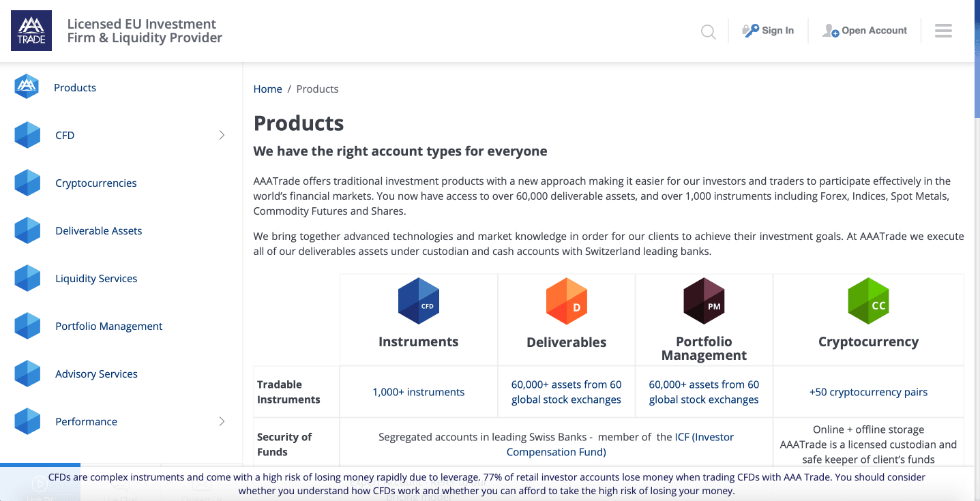Select Portfolio Management in the sidebar
This screenshot has width=980, height=501.
coord(109,326)
